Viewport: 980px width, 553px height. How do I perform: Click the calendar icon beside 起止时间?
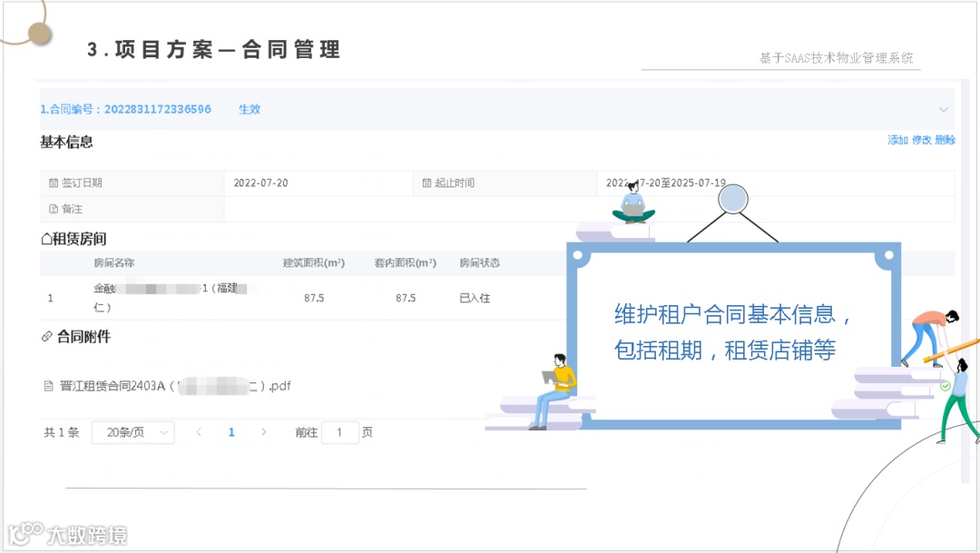tap(426, 183)
